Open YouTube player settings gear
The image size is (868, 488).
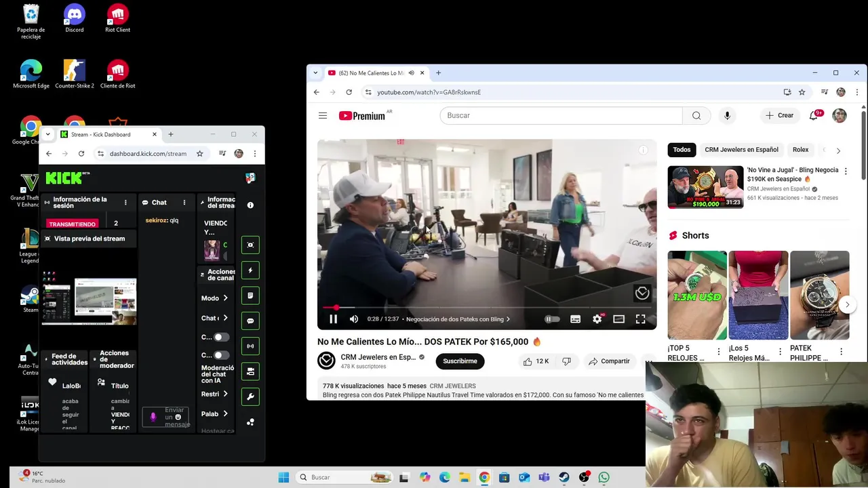[597, 319]
